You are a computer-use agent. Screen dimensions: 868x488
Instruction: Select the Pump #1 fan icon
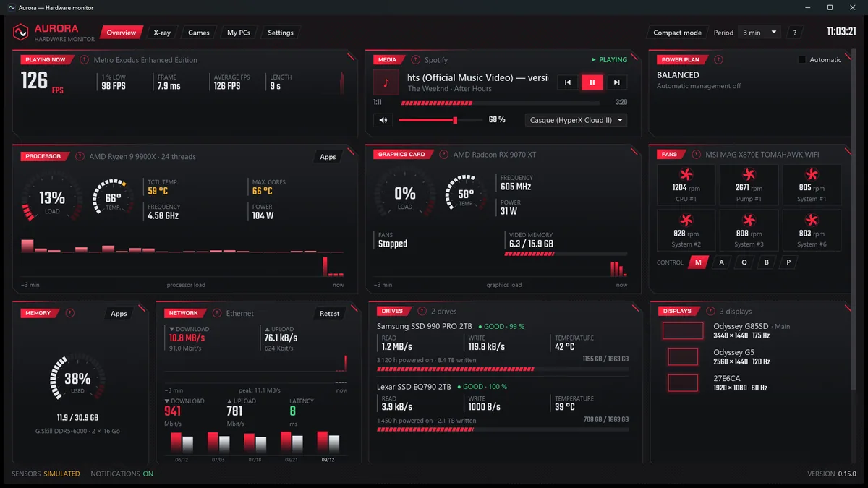pos(748,174)
